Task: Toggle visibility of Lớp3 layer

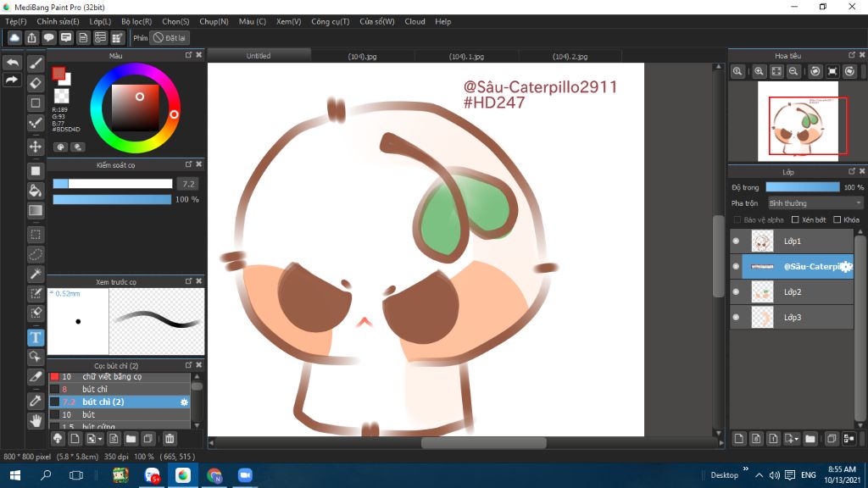Action: click(x=736, y=317)
